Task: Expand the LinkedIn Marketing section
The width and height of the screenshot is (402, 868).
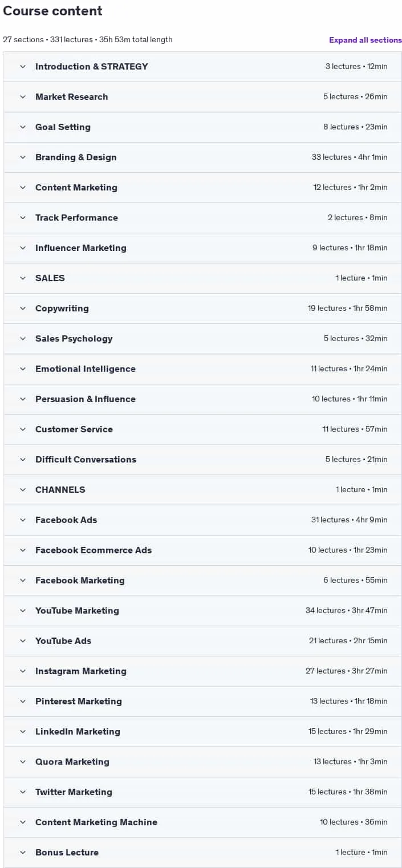Action: (x=202, y=731)
